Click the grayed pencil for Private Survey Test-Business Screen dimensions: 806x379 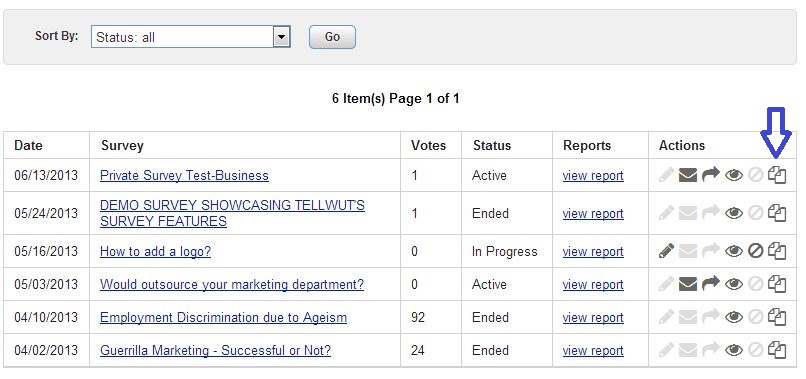point(666,175)
